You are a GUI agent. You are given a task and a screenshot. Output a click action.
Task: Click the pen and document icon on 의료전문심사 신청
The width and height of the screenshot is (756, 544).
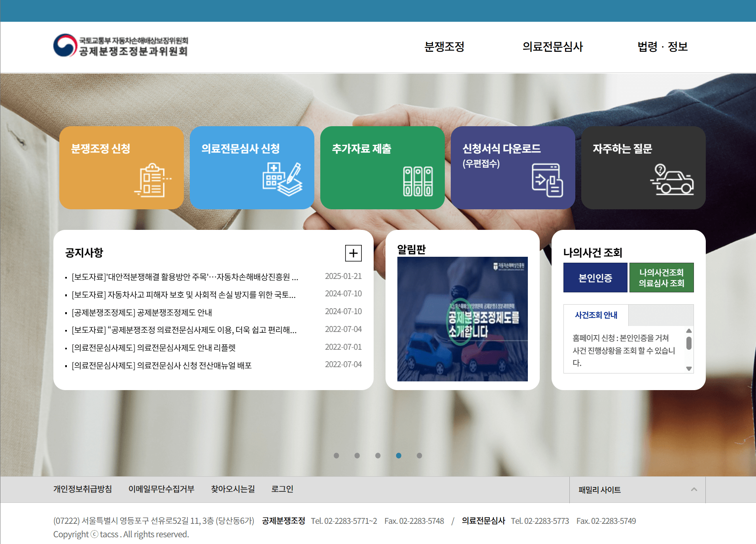[282, 179]
